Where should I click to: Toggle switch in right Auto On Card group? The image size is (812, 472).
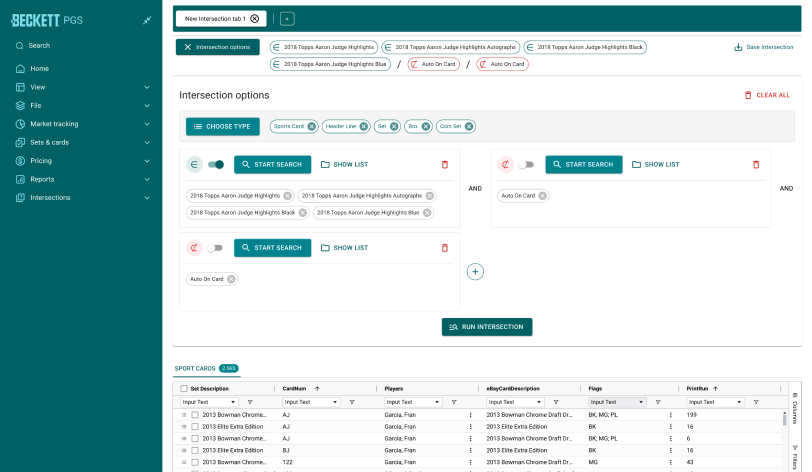[526, 165]
